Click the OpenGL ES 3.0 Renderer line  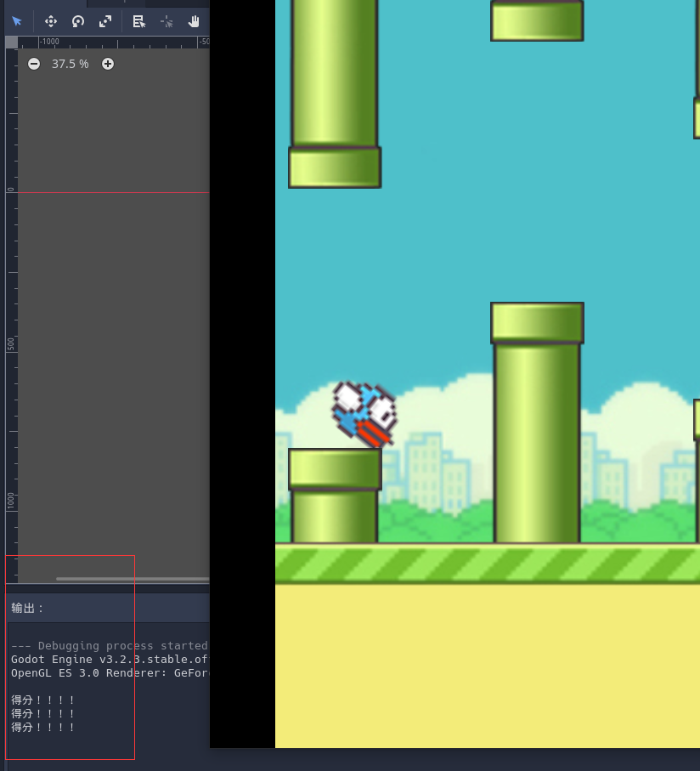coord(109,672)
